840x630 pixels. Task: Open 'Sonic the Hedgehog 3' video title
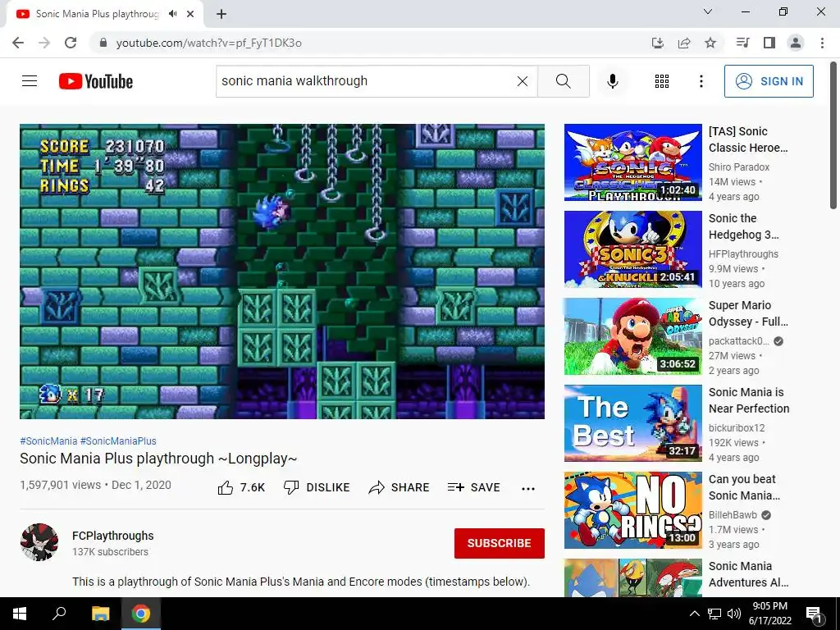743,226
